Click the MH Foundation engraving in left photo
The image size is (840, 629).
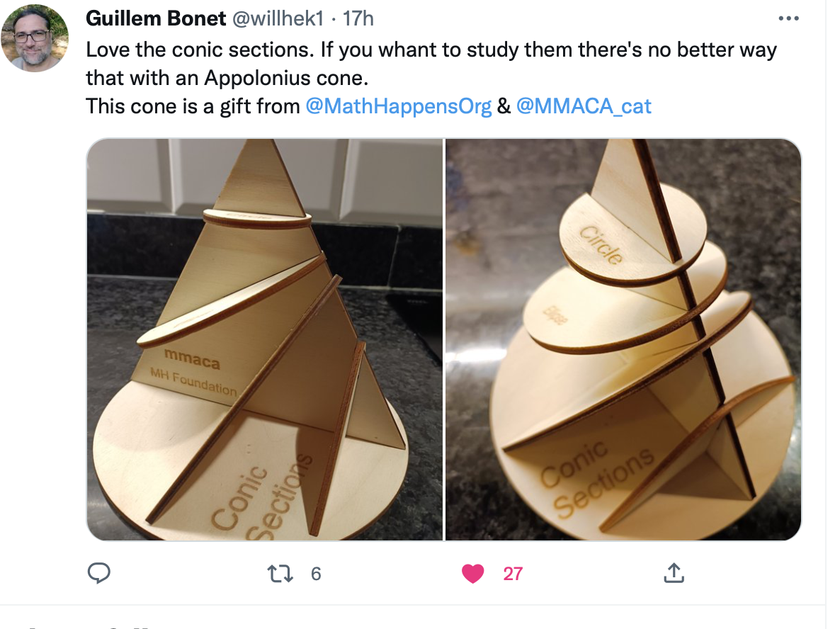tap(193, 382)
